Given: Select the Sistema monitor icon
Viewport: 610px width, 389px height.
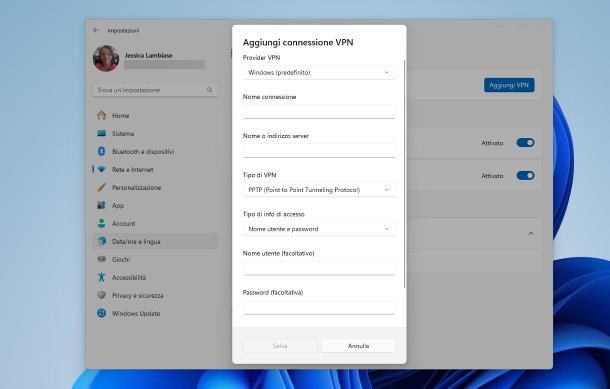Looking at the screenshot, I should click(102, 133).
